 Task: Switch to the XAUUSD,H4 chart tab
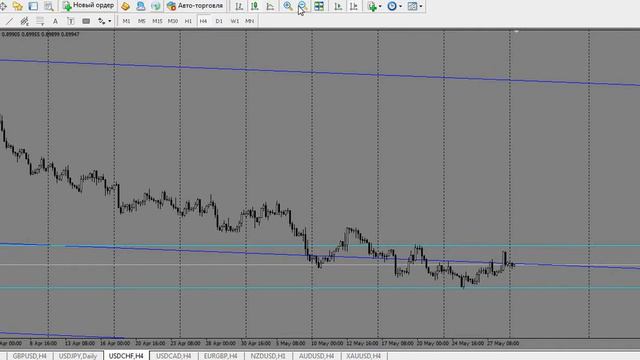tap(363, 356)
